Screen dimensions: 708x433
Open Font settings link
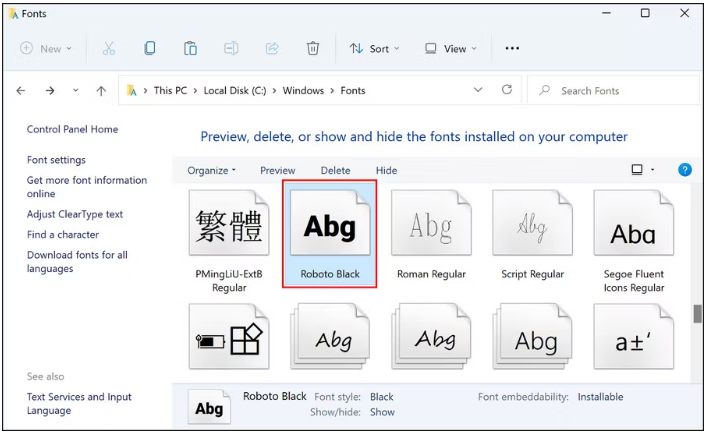pyautogui.click(x=56, y=160)
